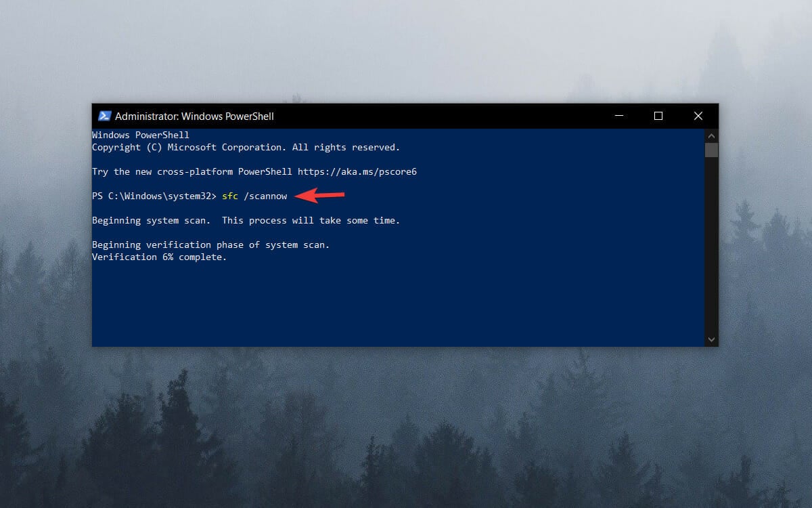Click 'Beginning verification phase of system scan.' line
812x508 pixels.
211,245
